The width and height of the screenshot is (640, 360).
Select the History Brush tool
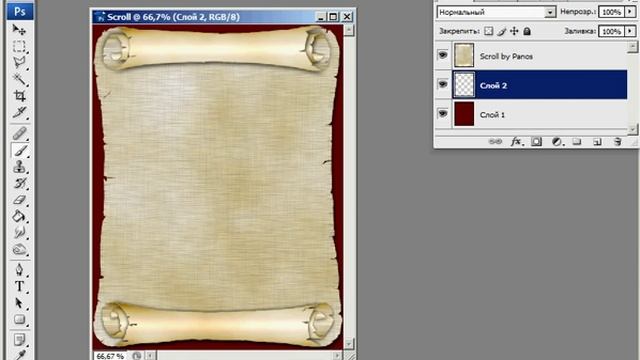[19, 183]
